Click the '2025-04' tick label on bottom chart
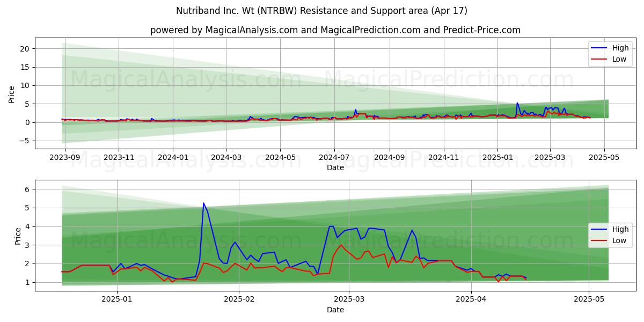Image resolution: width=644 pixels, height=322 pixels. pyautogui.click(x=471, y=301)
